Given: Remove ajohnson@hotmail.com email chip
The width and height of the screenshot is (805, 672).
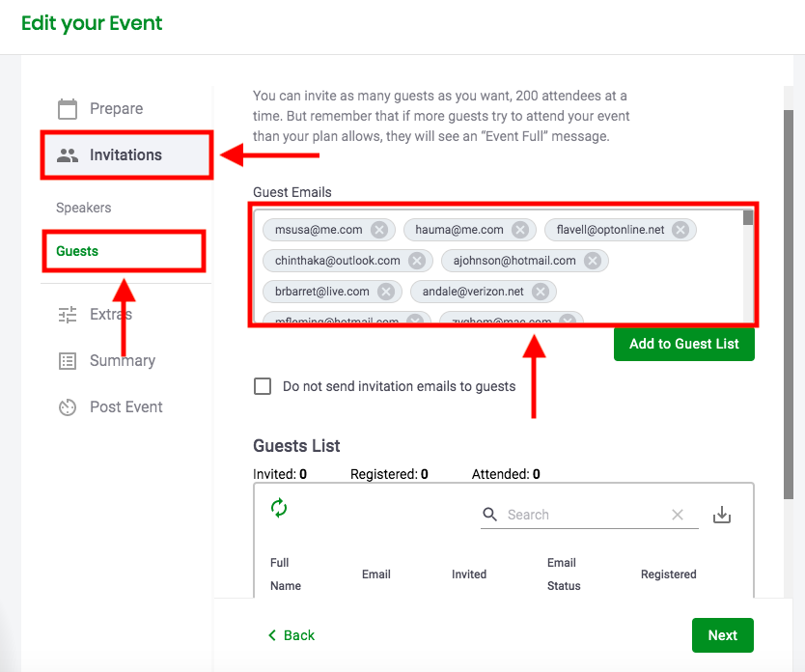Looking at the screenshot, I should coord(593,261).
